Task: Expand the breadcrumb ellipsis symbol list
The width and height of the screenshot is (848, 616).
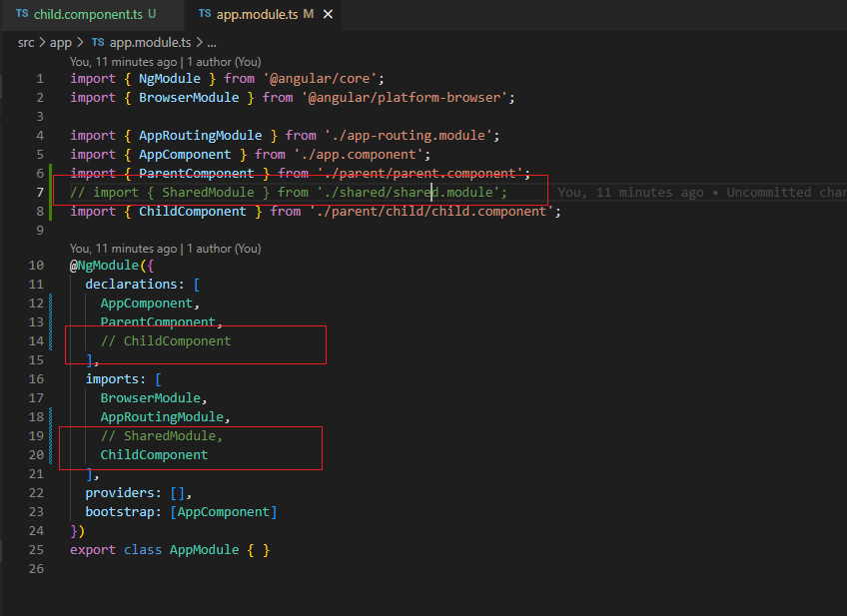Action: pyautogui.click(x=211, y=42)
